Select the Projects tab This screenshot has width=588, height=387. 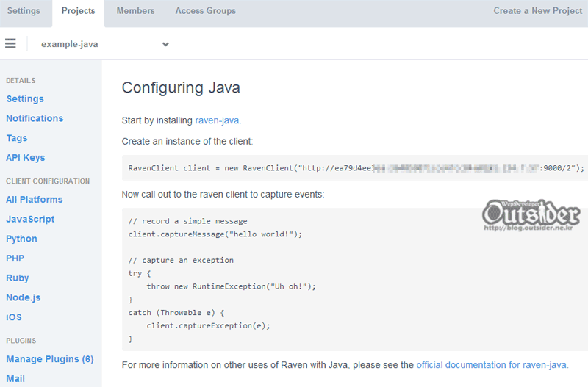pos(78,11)
